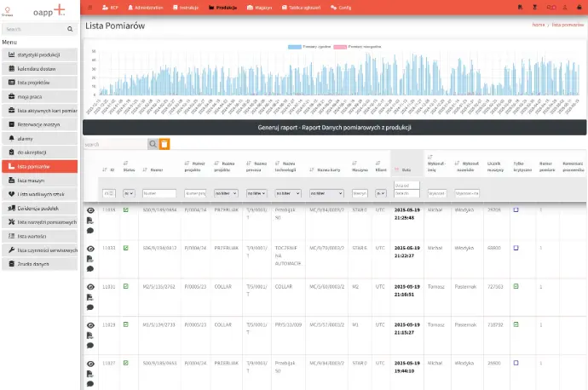Toggle the Tylko krytyczne checkbox for row 11035
The width and height of the screenshot is (588, 390).
tap(516, 209)
